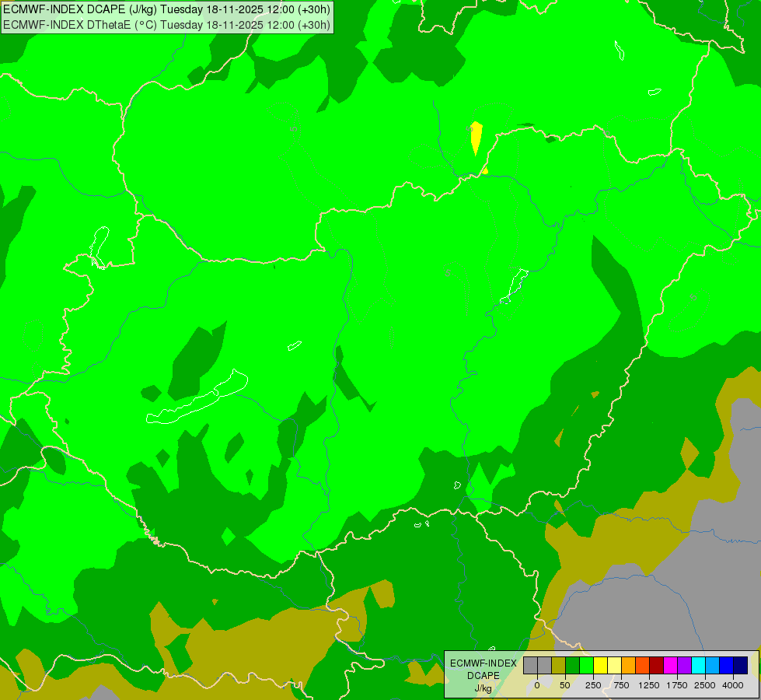
Task: Click the bright green legend swatch
Action: (x=586, y=665)
